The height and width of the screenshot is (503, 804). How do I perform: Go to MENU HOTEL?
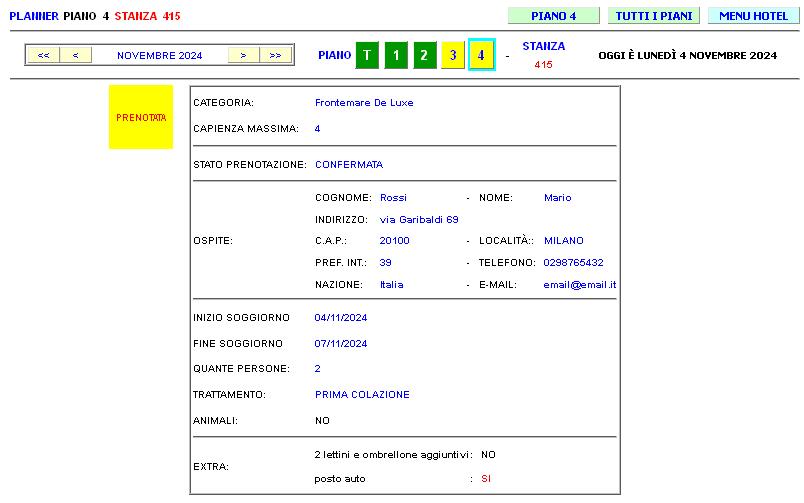[753, 15]
